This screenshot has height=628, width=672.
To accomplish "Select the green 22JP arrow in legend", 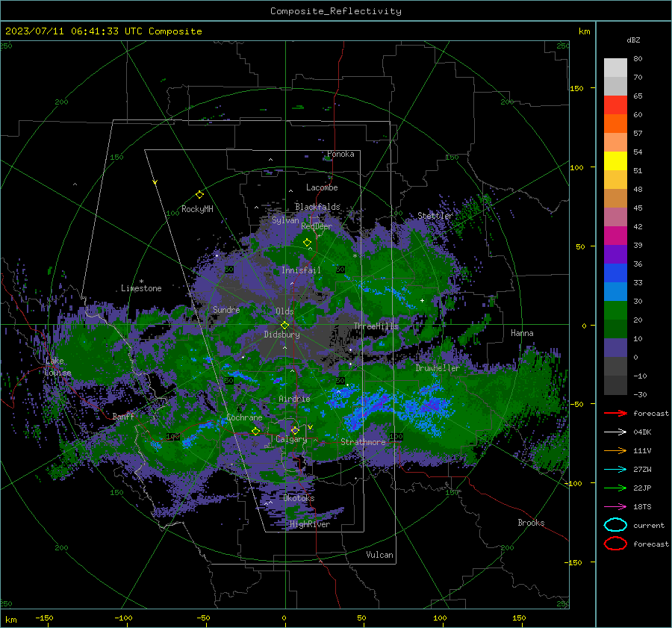I will tap(615, 488).
